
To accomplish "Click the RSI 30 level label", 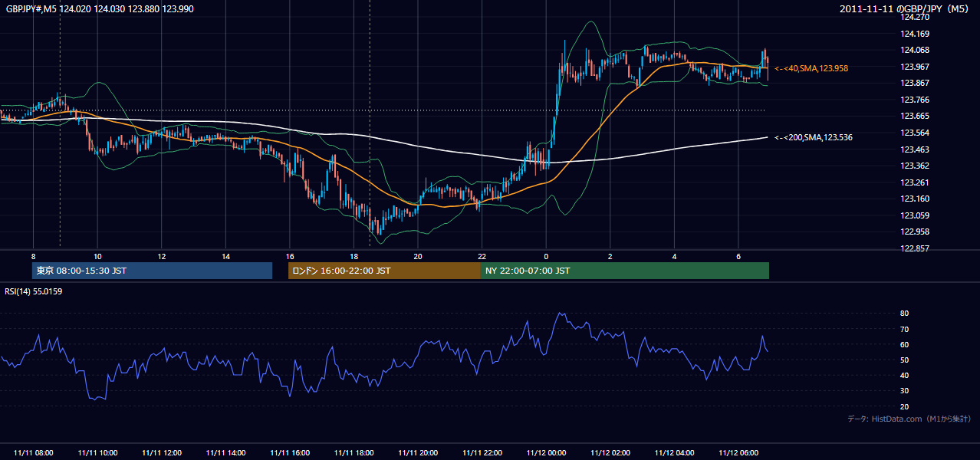I will pyautogui.click(x=905, y=391).
